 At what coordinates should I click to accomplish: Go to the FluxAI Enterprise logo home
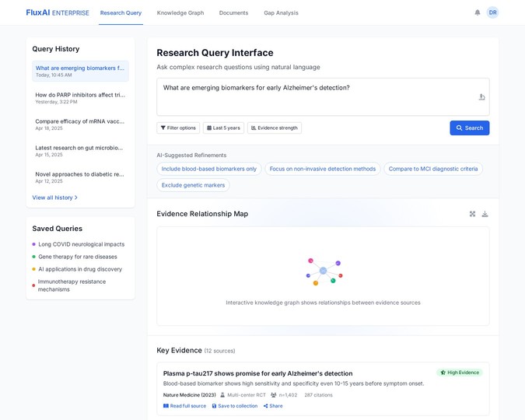(x=58, y=12)
